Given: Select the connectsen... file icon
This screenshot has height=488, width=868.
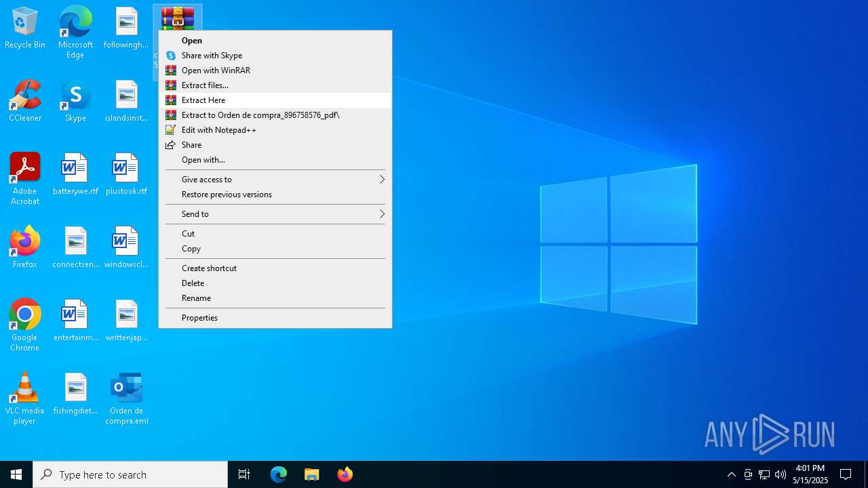Looking at the screenshot, I should [x=75, y=247].
